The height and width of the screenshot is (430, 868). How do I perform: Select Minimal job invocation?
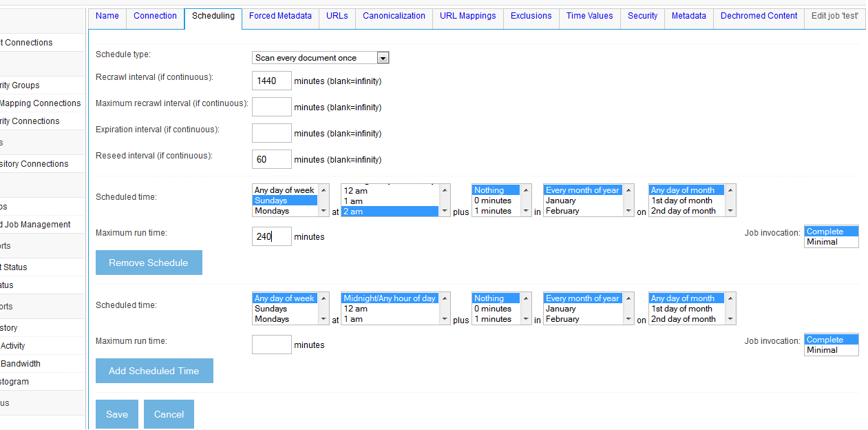[822, 242]
